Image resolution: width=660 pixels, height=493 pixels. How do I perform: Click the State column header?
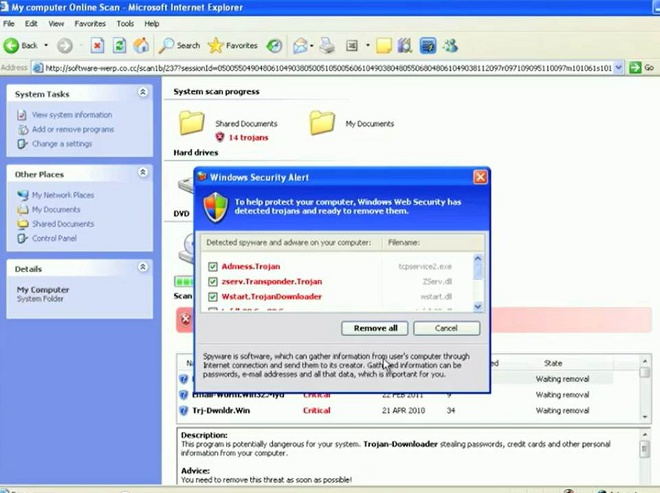(553, 363)
